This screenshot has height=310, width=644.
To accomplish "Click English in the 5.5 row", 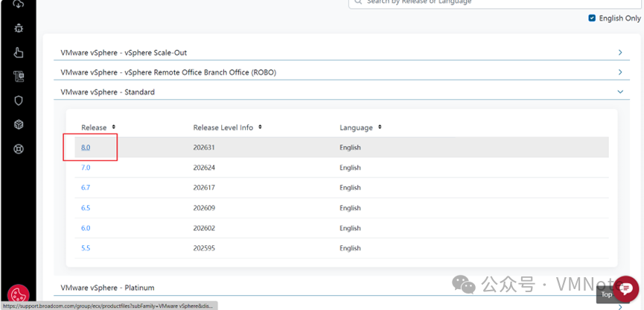I will pyautogui.click(x=350, y=248).
